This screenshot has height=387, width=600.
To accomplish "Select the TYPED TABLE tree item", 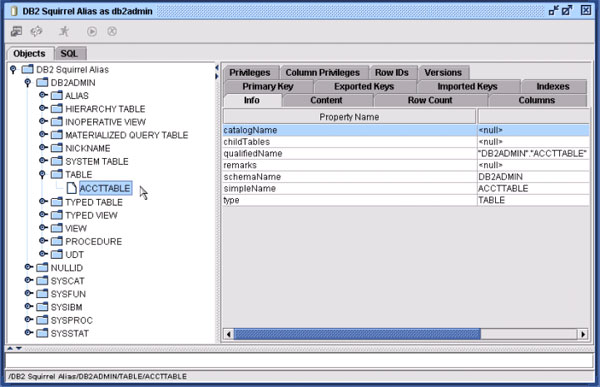I will (x=94, y=202).
